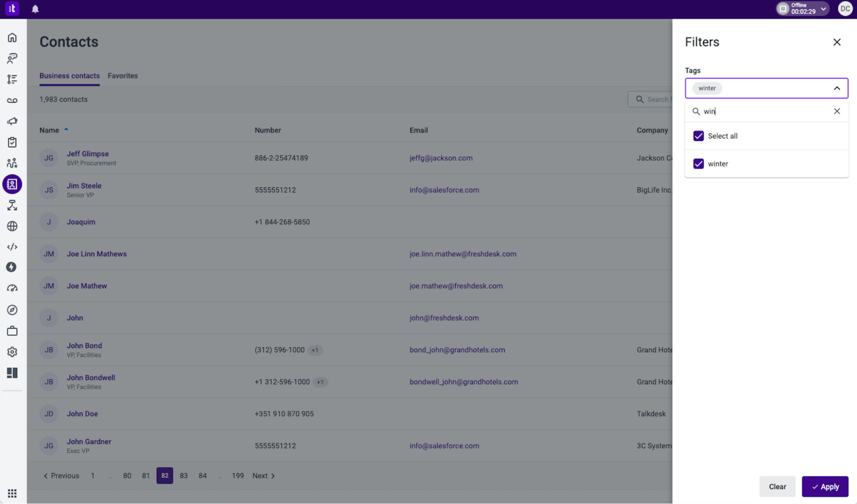Go to page 199
The width and height of the screenshot is (857, 504).
238,476
